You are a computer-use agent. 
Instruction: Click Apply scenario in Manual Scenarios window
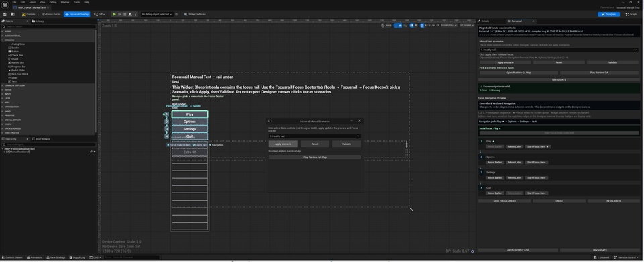(283, 144)
